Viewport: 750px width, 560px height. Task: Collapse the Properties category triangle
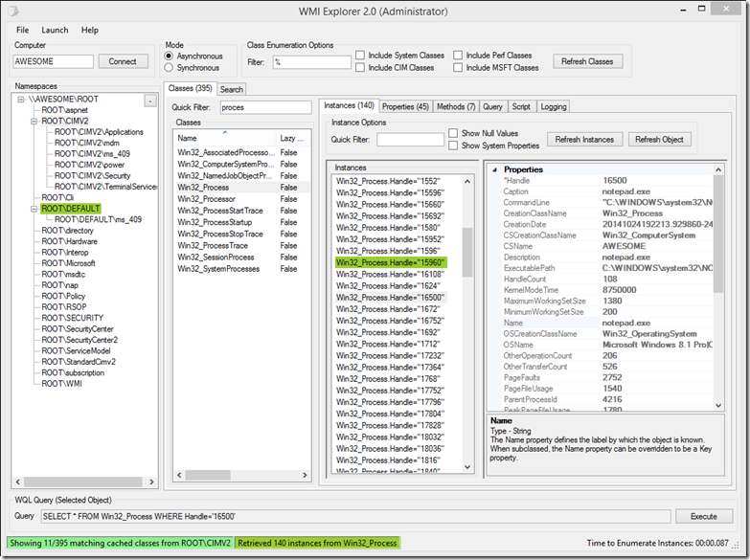coord(494,169)
